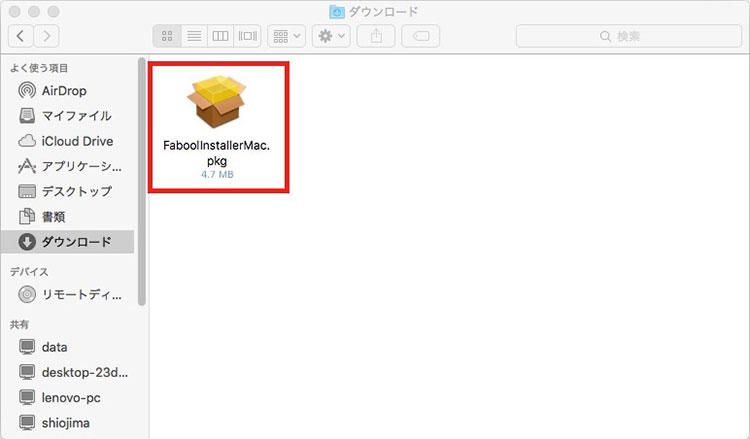The width and height of the screenshot is (750, 439).
Task: Open リモートディスク in the sidebar
Action: [x=67, y=294]
